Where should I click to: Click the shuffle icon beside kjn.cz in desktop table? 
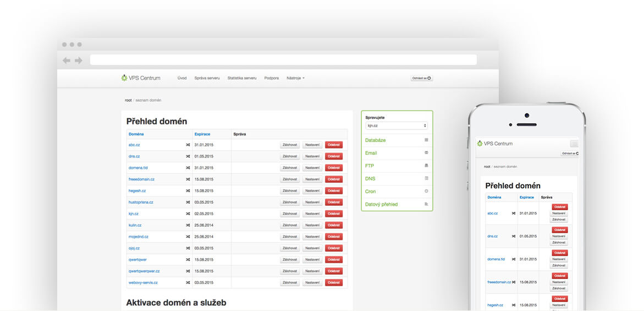188,214
